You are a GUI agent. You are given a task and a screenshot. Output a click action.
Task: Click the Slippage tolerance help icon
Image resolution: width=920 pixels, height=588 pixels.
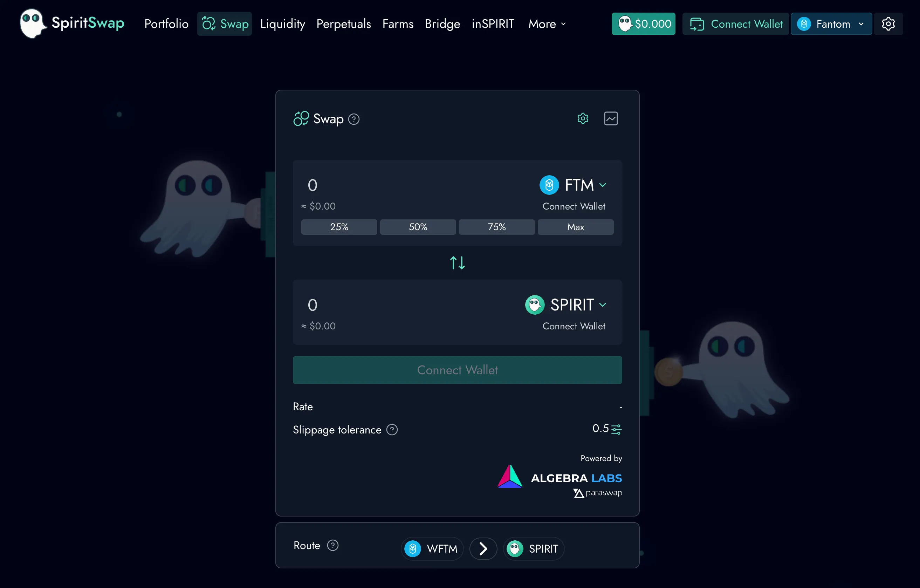tap(392, 430)
